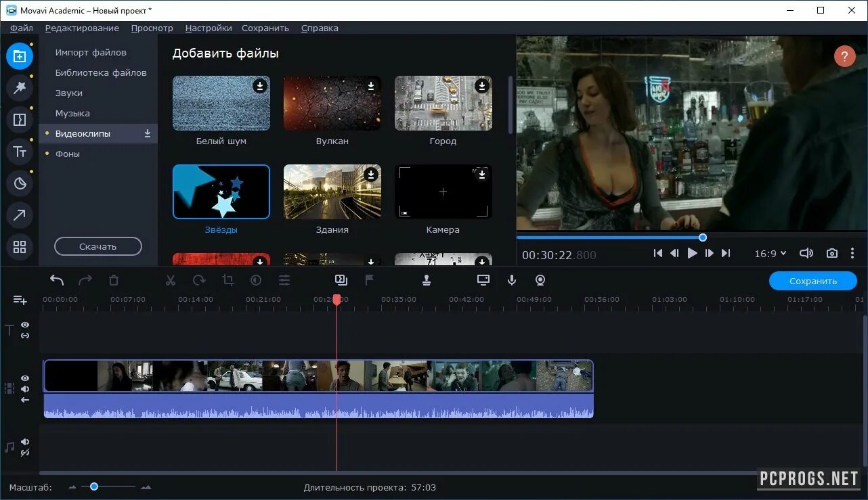Open the More tools grid icon
This screenshot has width=868, height=500.
click(20, 247)
